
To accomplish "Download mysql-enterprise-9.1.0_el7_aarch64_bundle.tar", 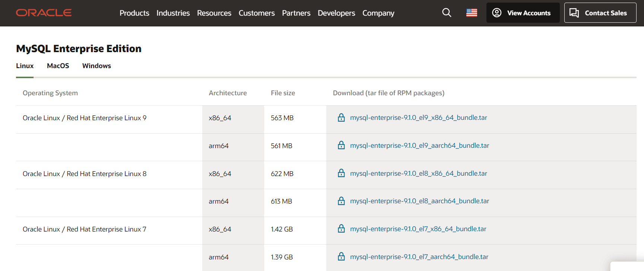I will point(419,257).
